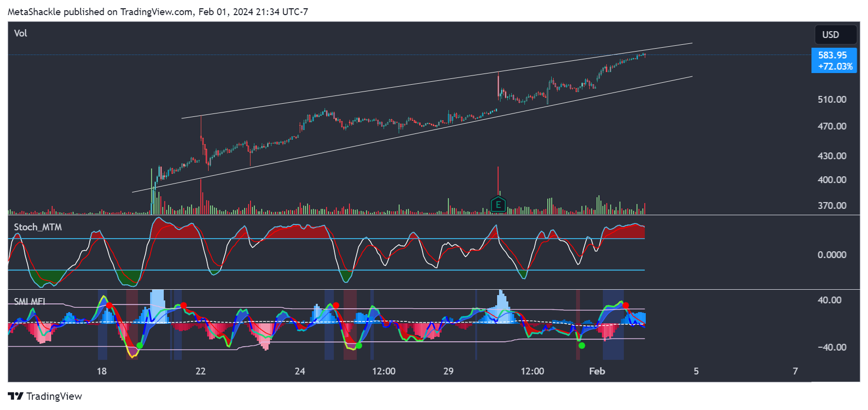This screenshot has height=410, width=868.
Task: Select the SMI MFI indicator label
Action: click(x=30, y=301)
